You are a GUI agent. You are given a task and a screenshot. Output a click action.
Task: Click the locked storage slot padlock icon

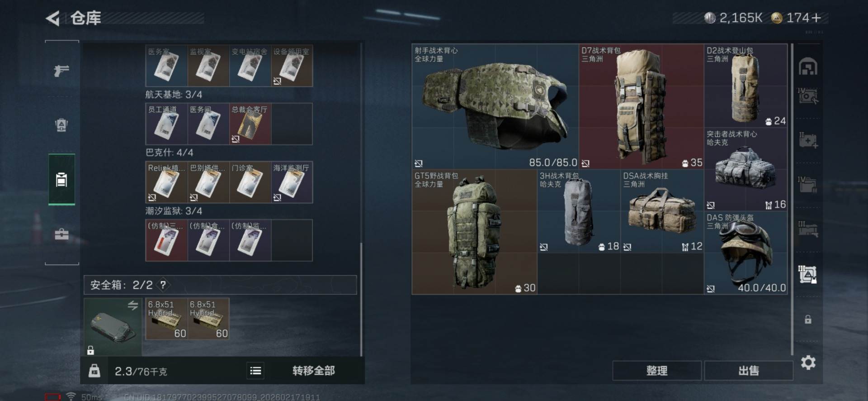click(x=808, y=320)
